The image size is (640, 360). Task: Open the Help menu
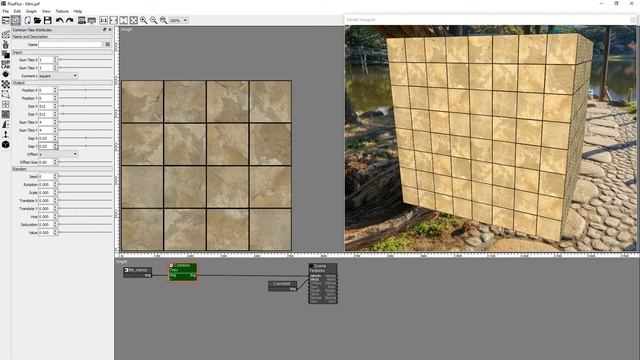click(78, 11)
